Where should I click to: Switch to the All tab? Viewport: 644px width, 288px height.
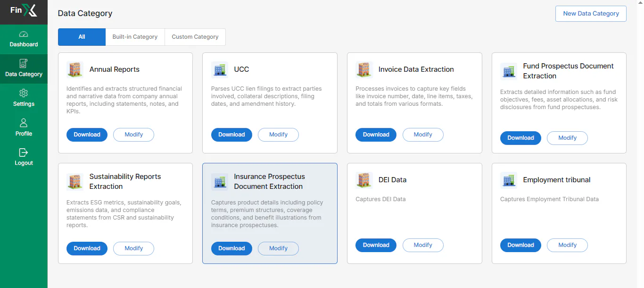click(x=82, y=37)
